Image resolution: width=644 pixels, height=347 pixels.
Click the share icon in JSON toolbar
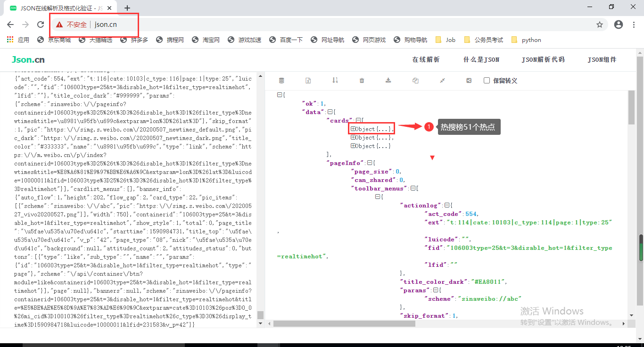(469, 81)
